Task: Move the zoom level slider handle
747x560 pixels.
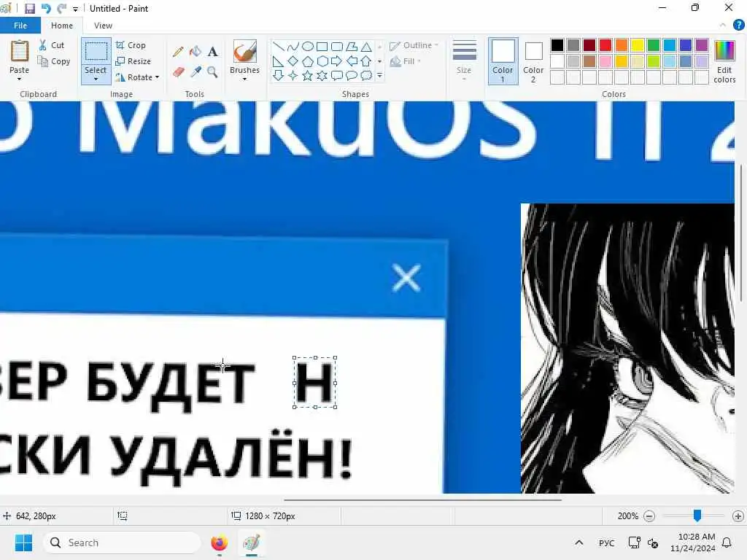Action: click(x=697, y=516)
